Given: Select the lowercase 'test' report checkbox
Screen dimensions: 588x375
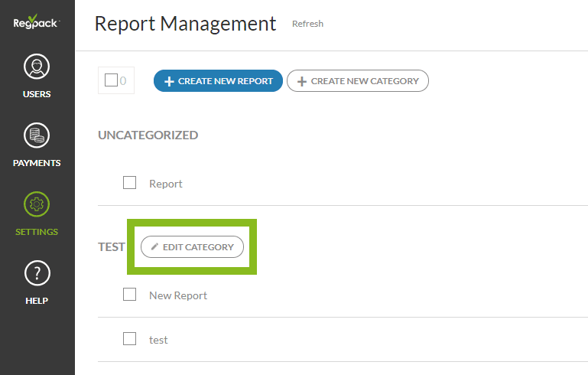Looking at the screenshot, I should (130, 339).
